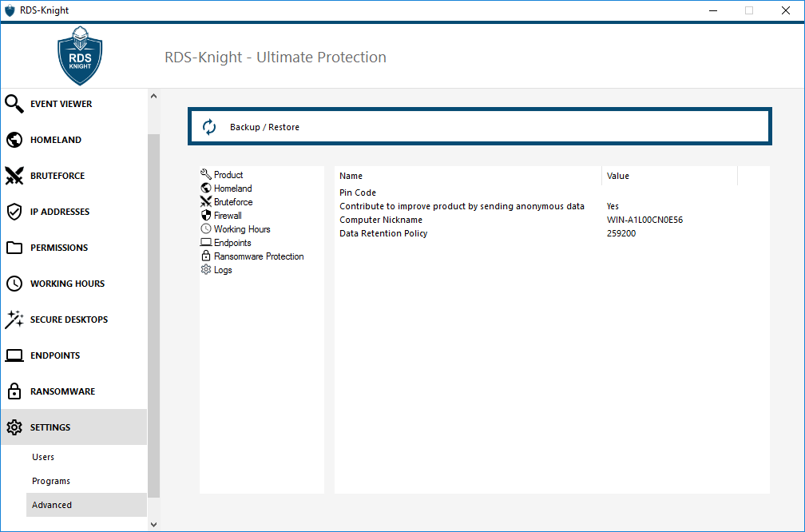Click the Homeland globe icon in settings list

coord(206,188)
